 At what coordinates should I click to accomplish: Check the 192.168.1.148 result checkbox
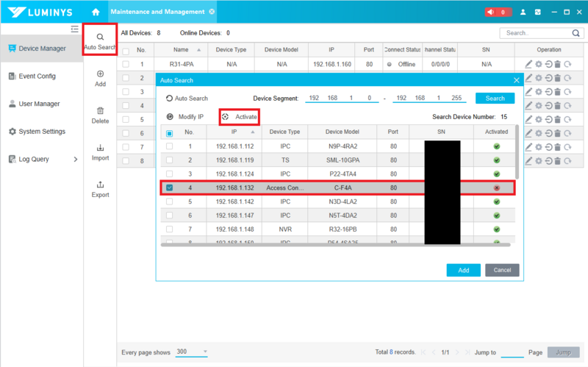pos(170,229)
